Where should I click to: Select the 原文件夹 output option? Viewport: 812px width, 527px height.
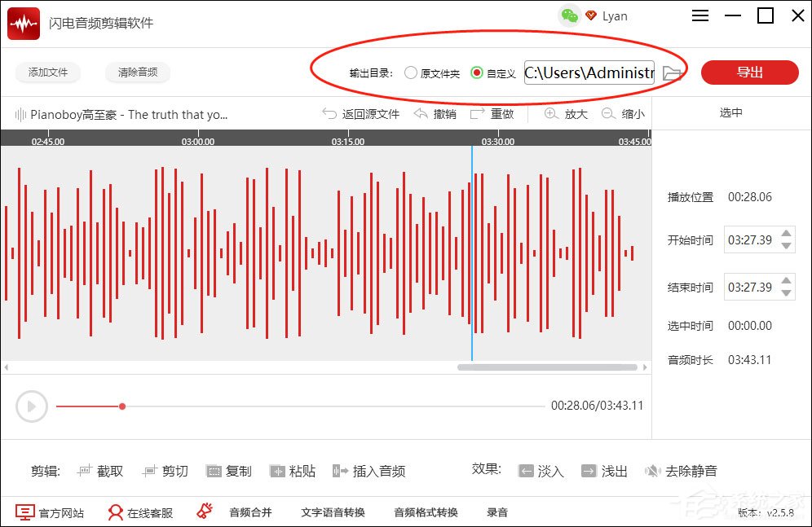[x=411, y=72]
